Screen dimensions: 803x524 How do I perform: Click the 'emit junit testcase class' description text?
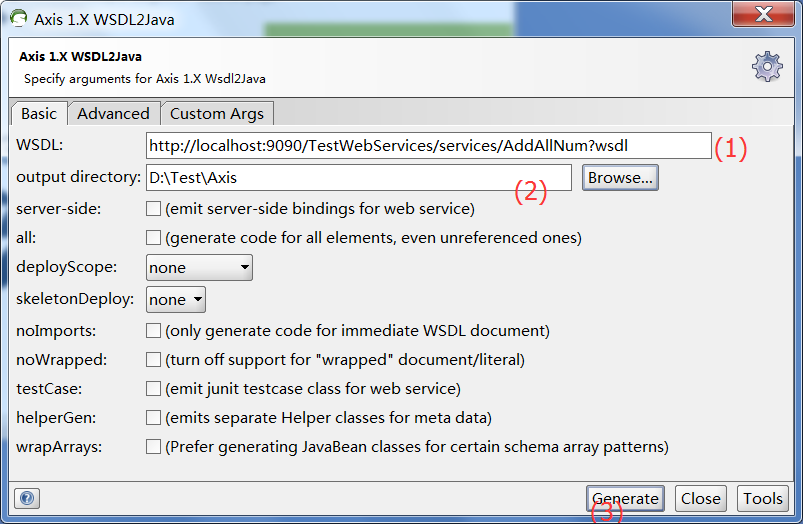(x=313, y=389)
